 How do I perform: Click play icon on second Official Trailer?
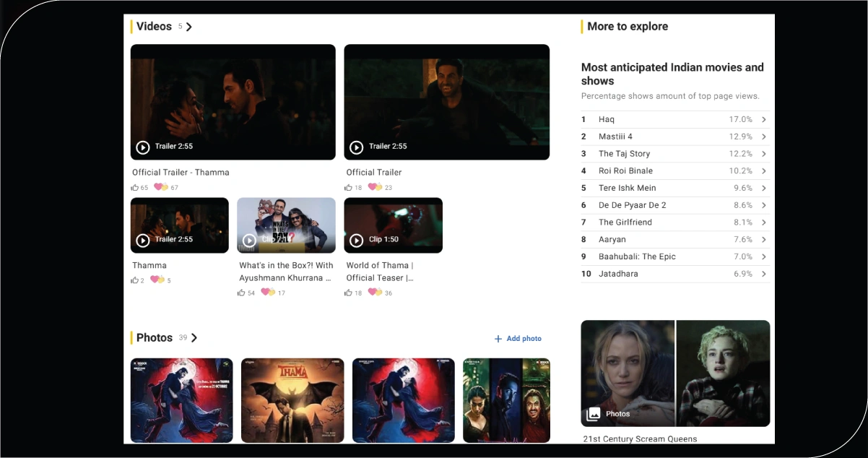pyautogui.click(x=356, y=147)
